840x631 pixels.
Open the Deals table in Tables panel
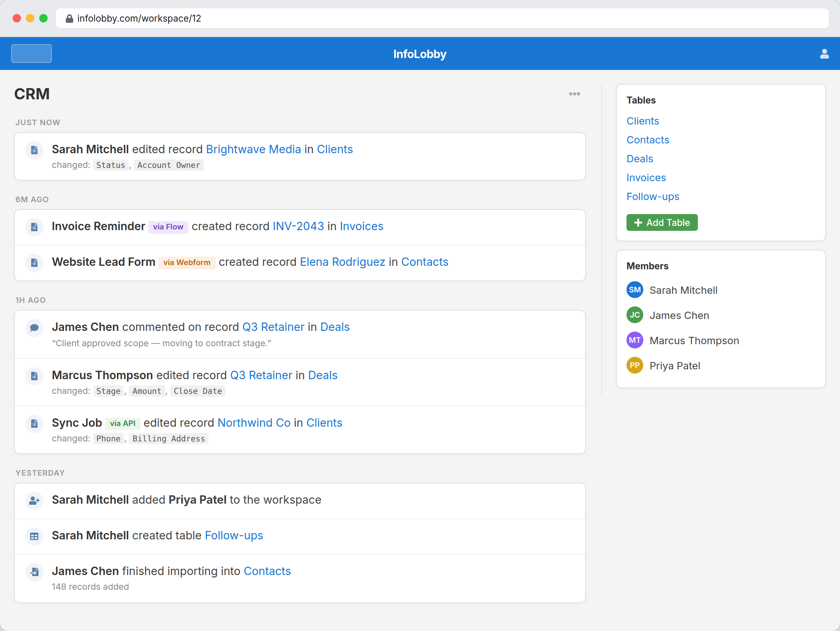[x=639, y=159]
